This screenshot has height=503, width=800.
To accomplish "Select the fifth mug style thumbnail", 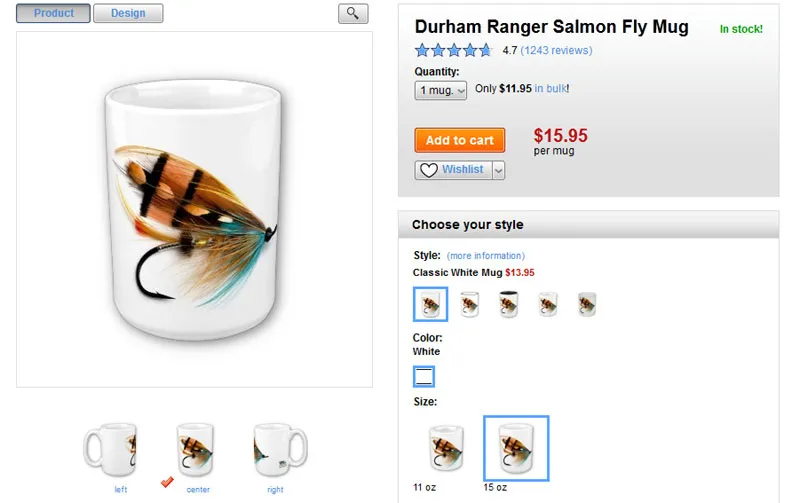I will (587, 304).
